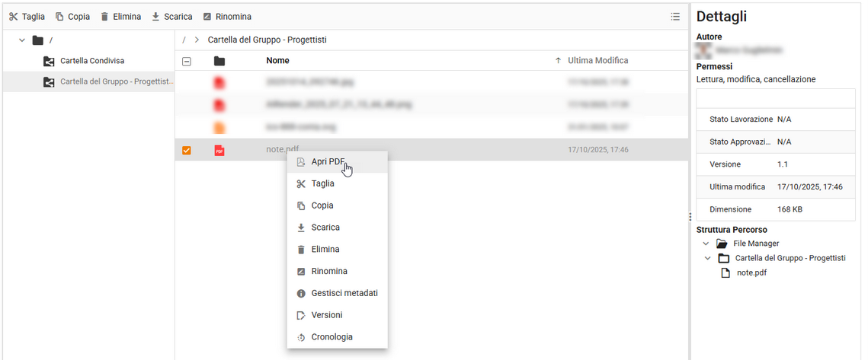Uncheck the checkbox of note.pdf row
868x360 pixels.
[x=187, y=150]
